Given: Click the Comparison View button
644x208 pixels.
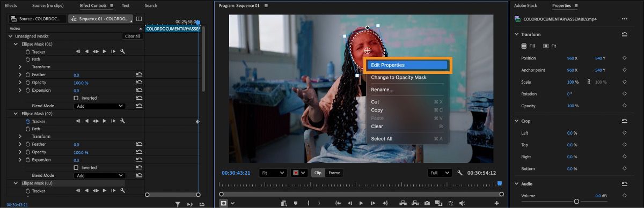Looking at the screenshot, I should coord(439,203).
